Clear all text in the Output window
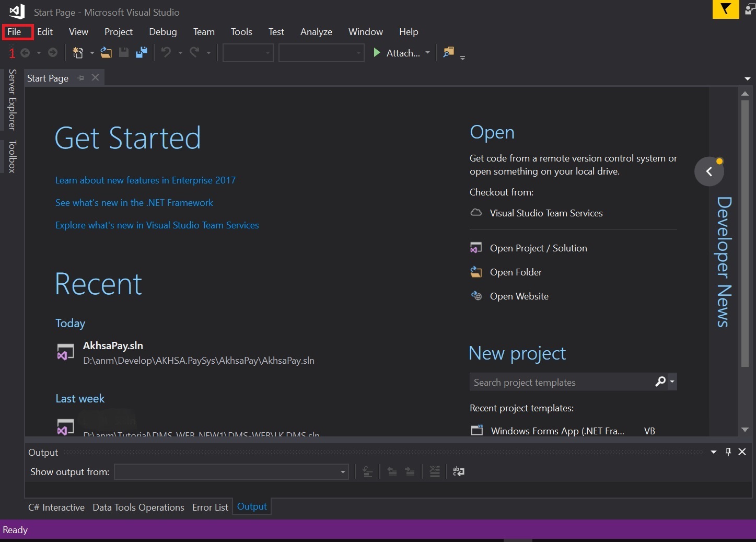756x542 pixels. click(435, 471)
